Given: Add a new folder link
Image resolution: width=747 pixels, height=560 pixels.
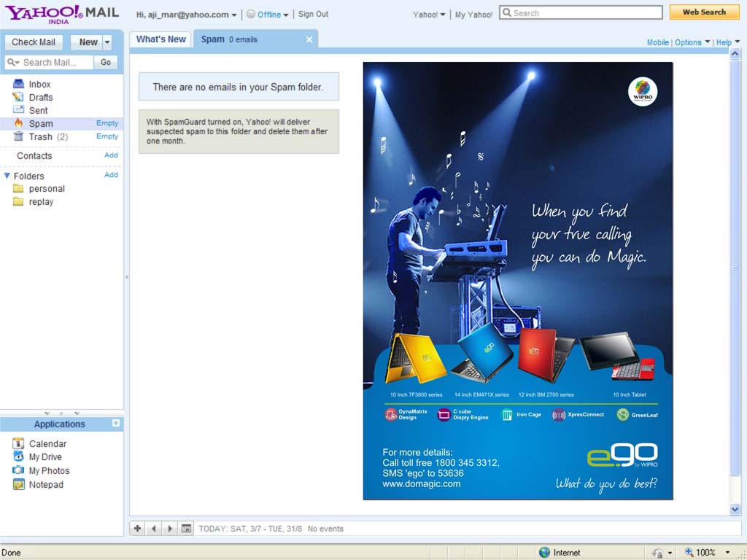Looking at the screenshot, I should pyautogui.click(x=111, y=175).
